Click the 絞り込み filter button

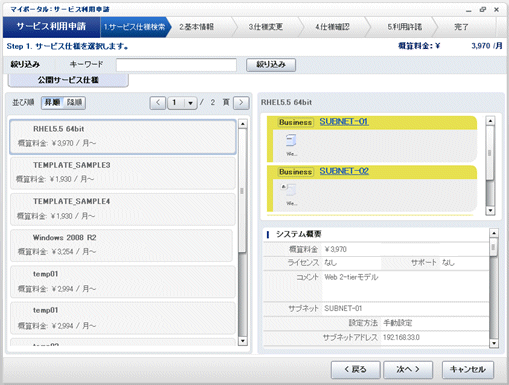(x=271, y=65)
